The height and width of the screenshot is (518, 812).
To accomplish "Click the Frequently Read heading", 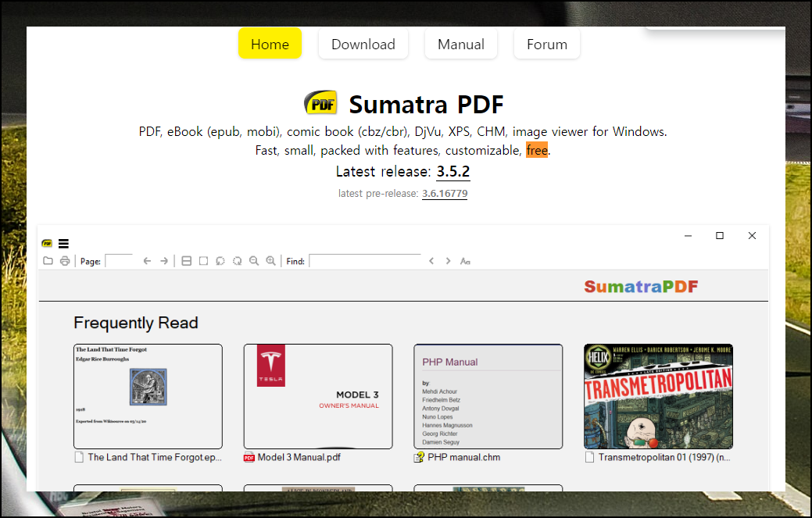I will pyautogui.click(x=136, y=323).
